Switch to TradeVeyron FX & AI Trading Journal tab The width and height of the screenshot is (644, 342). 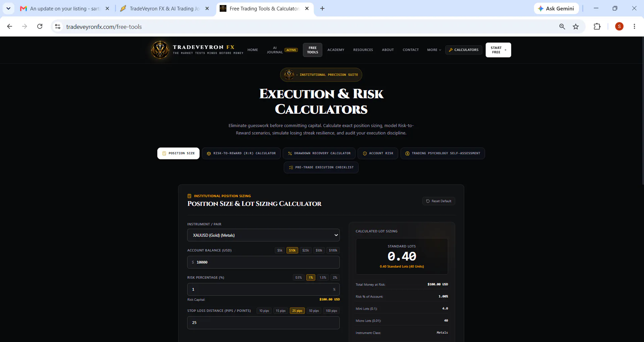coord(164,8)
